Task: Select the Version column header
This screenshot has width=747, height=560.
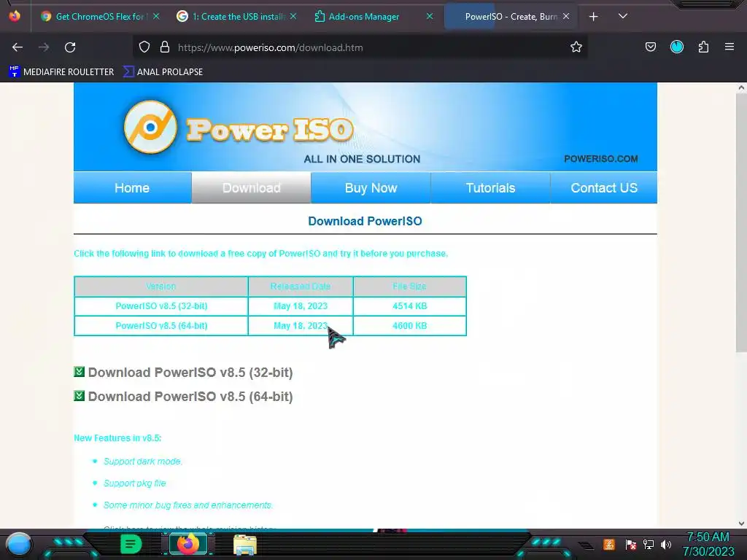Action: [x=161, y=286]
